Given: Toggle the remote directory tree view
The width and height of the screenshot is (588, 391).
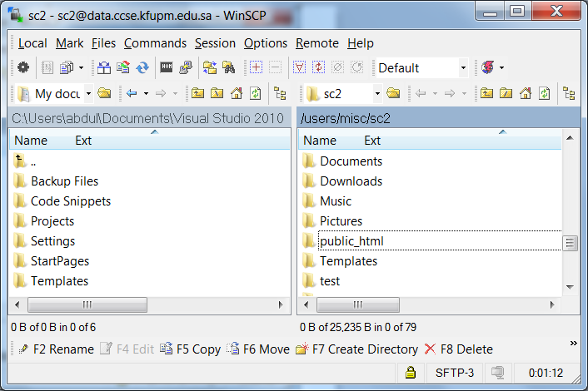Looking at the screenshot, I should click(569, 93).
